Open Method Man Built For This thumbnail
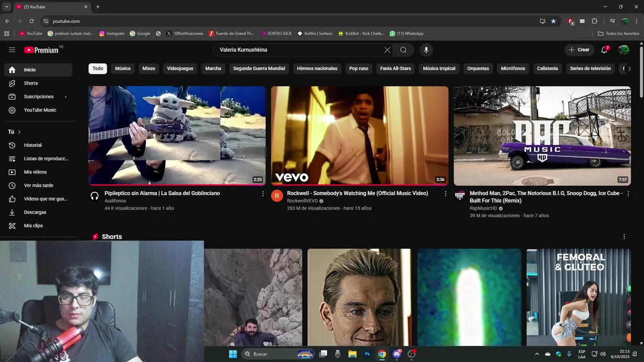The height and width of the screenshot is (362, 644). coord(542,136)
